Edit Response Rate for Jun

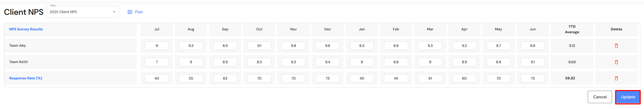[x=532, y=78]
